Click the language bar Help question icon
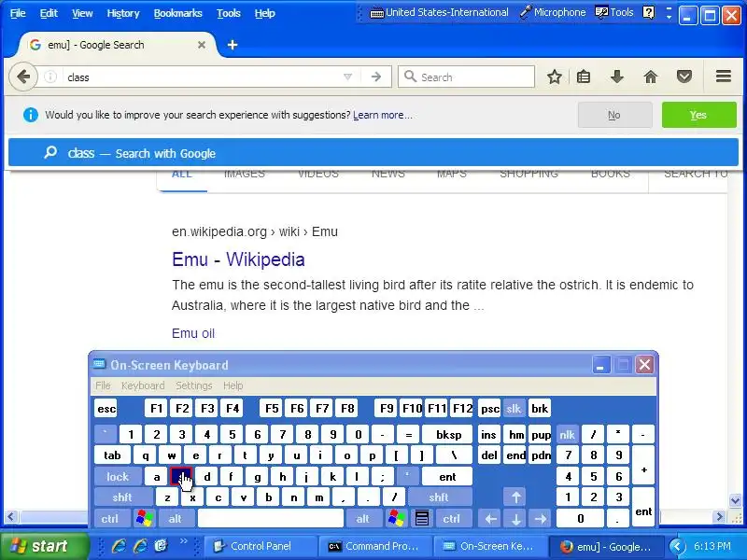The width and height of the screenshot is (747, 560). tap(648, 12)
